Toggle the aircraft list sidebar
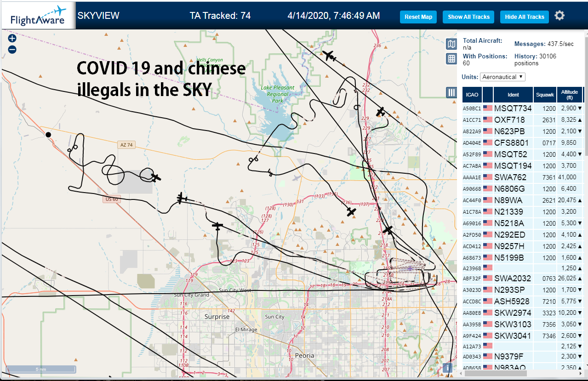The width and height of the screenshot is (588, 381). 451,92
